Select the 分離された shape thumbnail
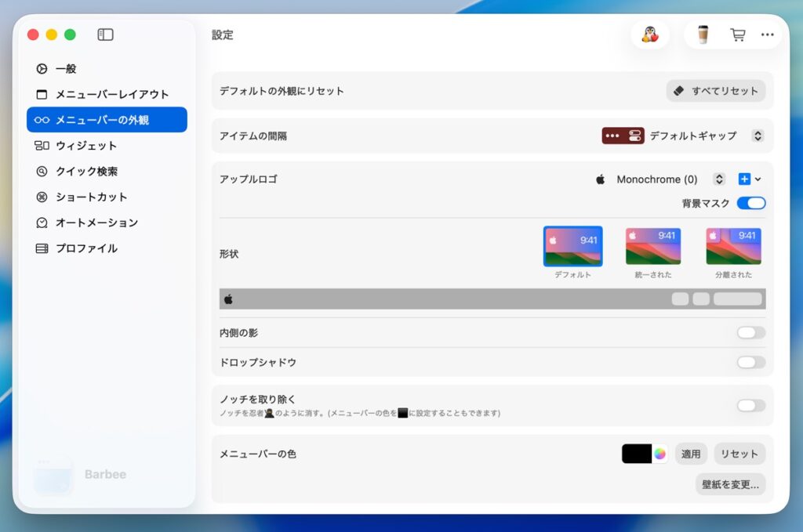The image size is (803, 532). tap(733, 247)
